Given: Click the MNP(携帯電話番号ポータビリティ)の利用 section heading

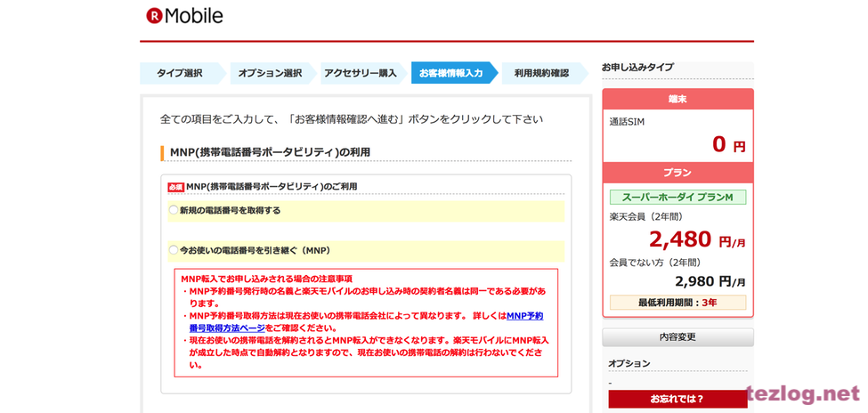Looking at the screenshot, I should click(270, 151).
